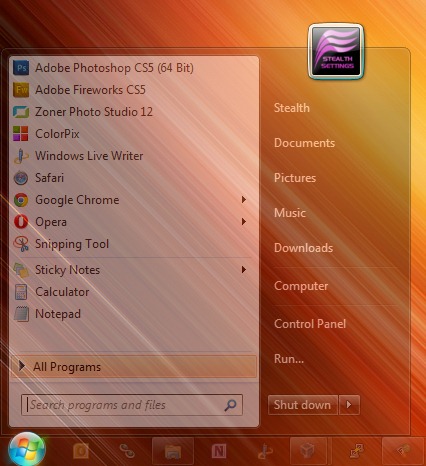Open the Control Panel menu entry
Image resolution: width=426 pixels, height=466 pixels.
pos(310,324)
